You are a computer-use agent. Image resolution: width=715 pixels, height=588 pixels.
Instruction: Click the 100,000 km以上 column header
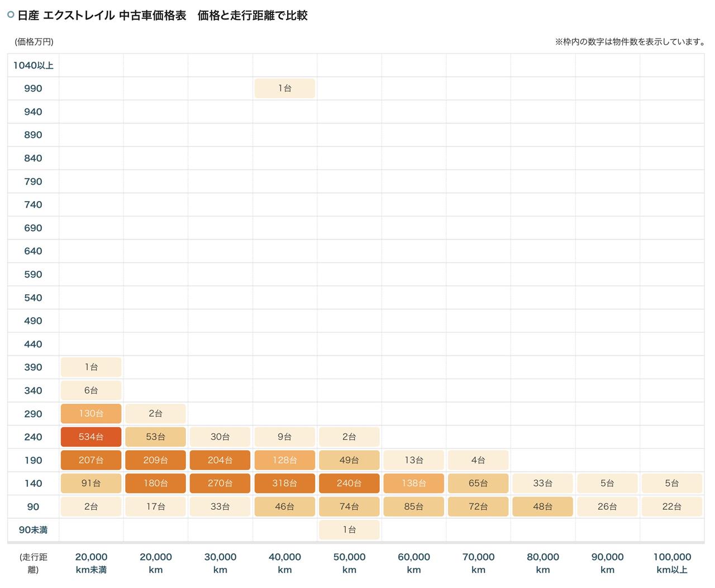click(x=672, y=563)
